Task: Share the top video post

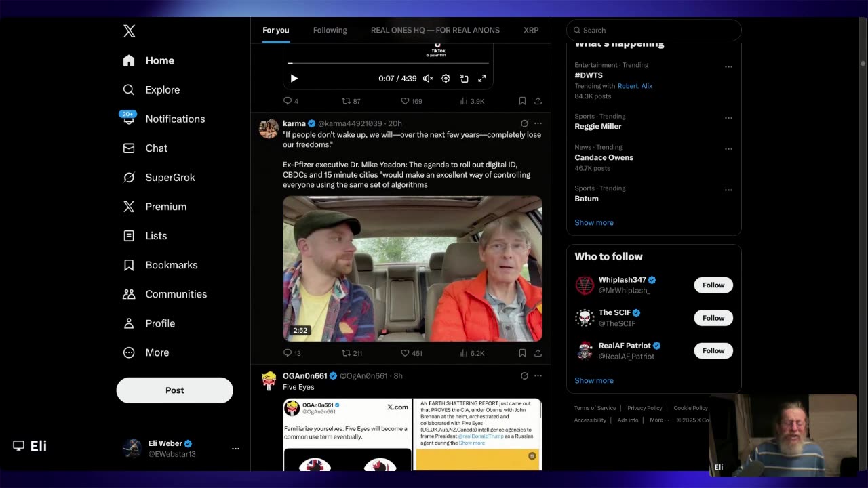Action: tap(538, 101)
